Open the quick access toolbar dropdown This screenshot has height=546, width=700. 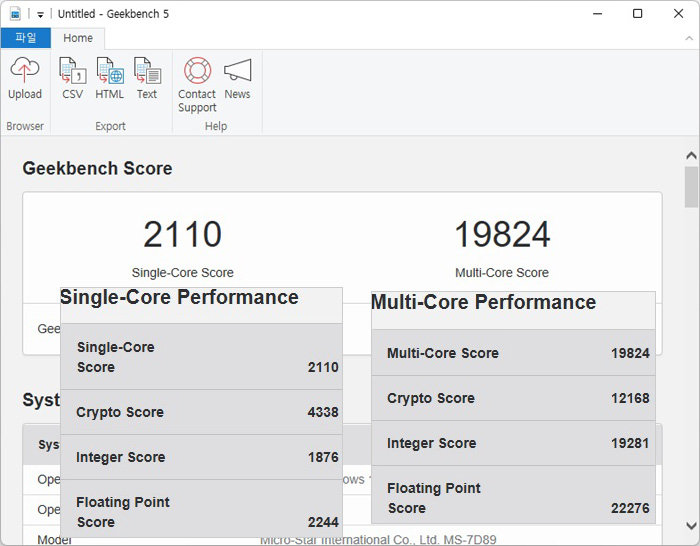click(x=40, y=15)
